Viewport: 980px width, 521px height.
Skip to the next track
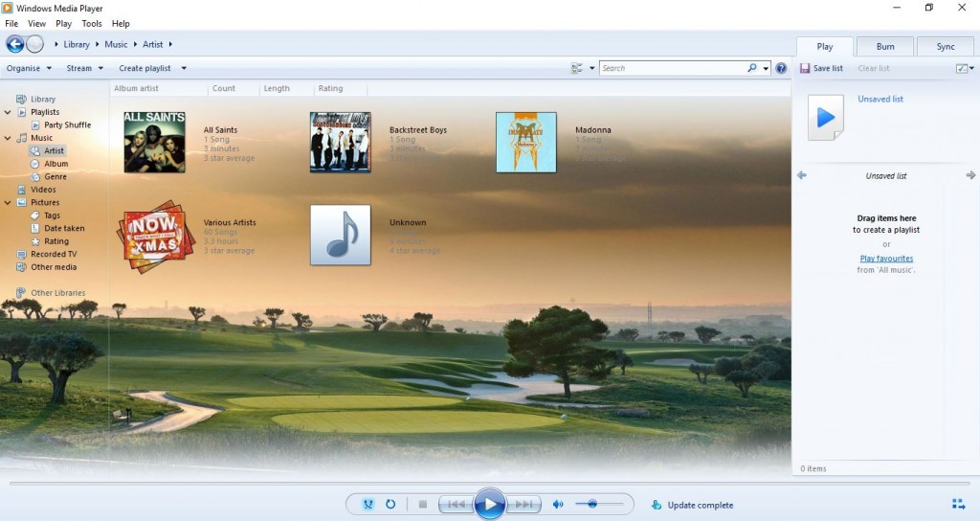click(523, 504)
